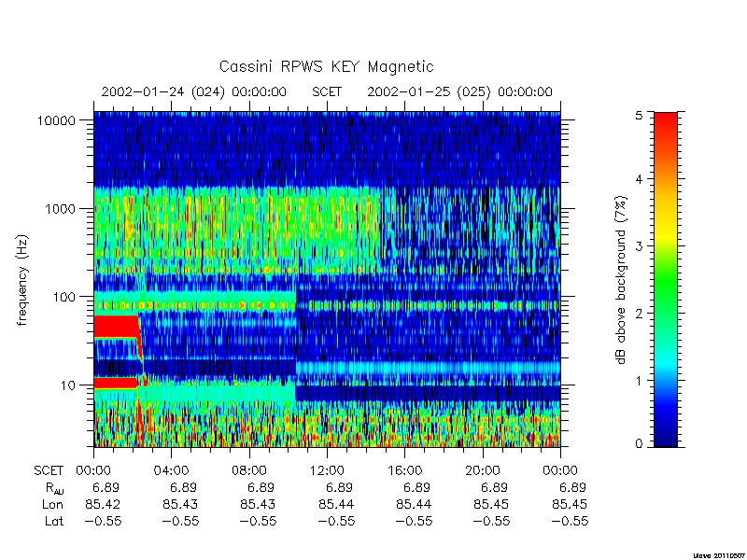Click the "SCET" label between the two dates
747x560 pixels.
(x=327, y=91)
